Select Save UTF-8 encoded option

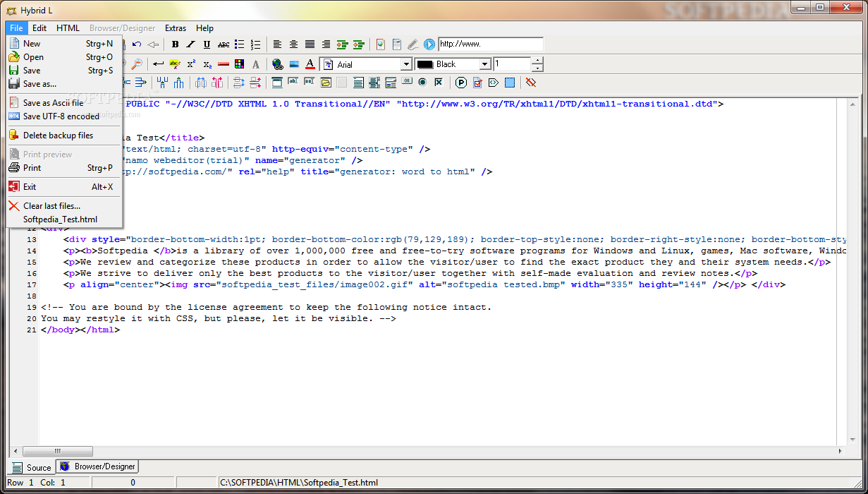click(64, 116)
